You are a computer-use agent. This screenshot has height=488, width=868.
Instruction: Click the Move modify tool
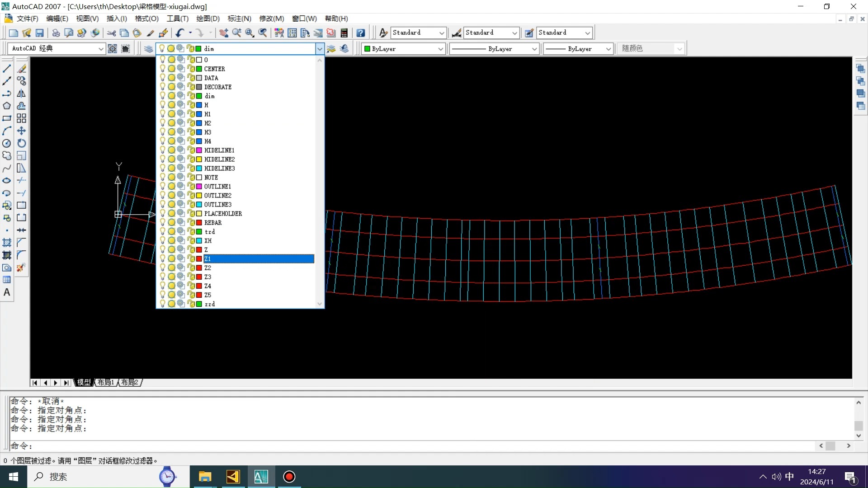(x=21, y=131)
